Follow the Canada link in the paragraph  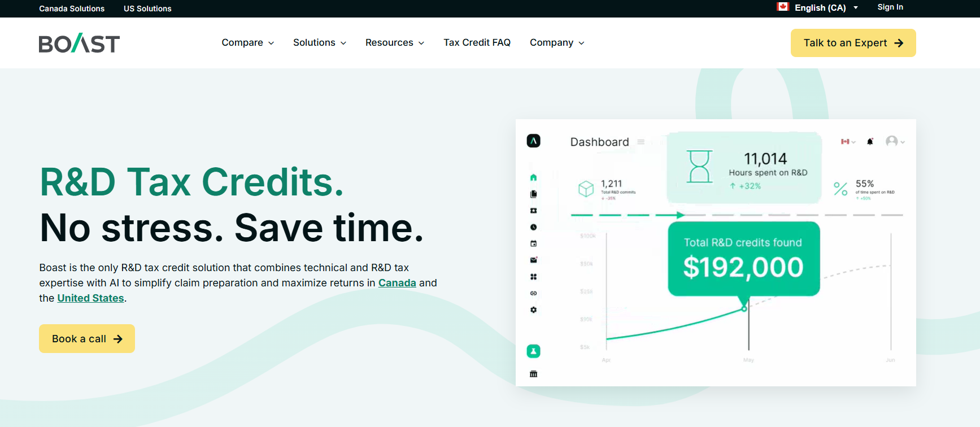pos(397,283)
